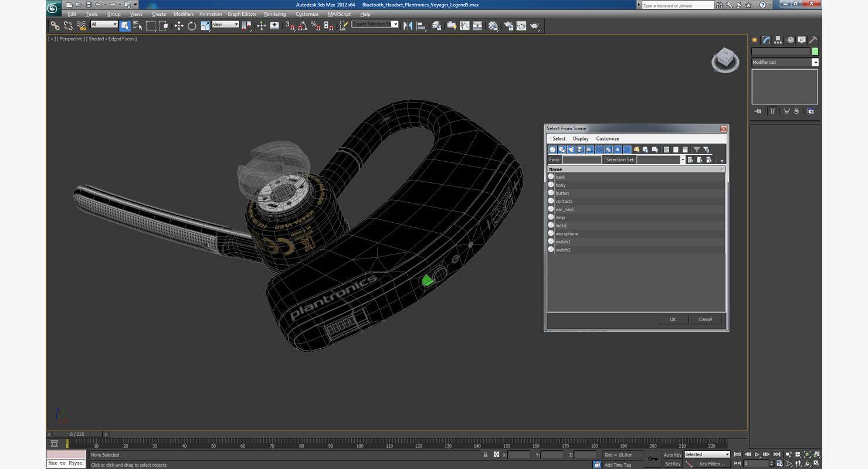Toggle Display Helpers filter in dialog
868x469 pixels.
tap(590, 149)
